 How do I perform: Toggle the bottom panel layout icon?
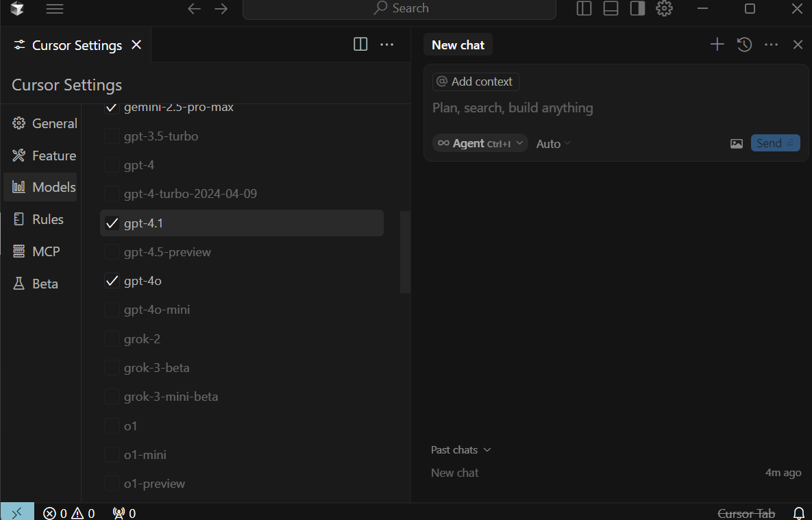point(611,8)
